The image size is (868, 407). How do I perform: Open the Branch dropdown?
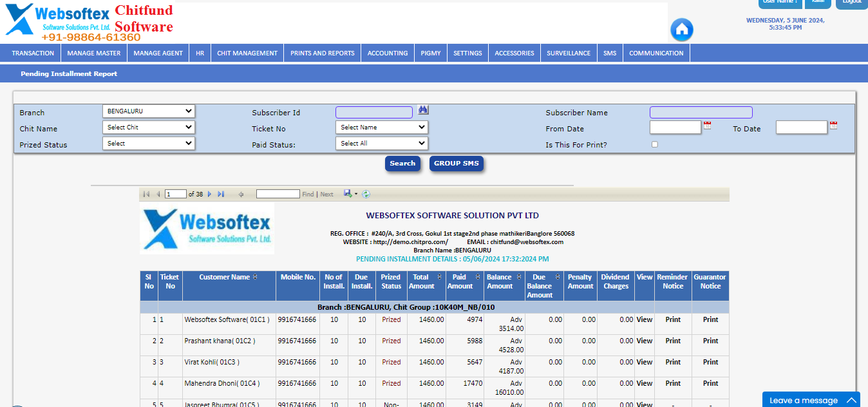(148, 111)
